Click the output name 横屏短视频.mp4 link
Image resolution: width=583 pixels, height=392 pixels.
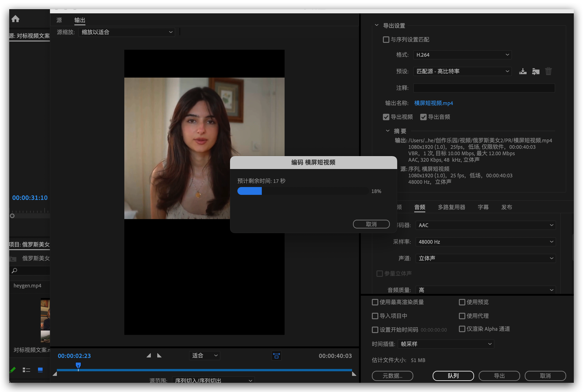[433, 103]
